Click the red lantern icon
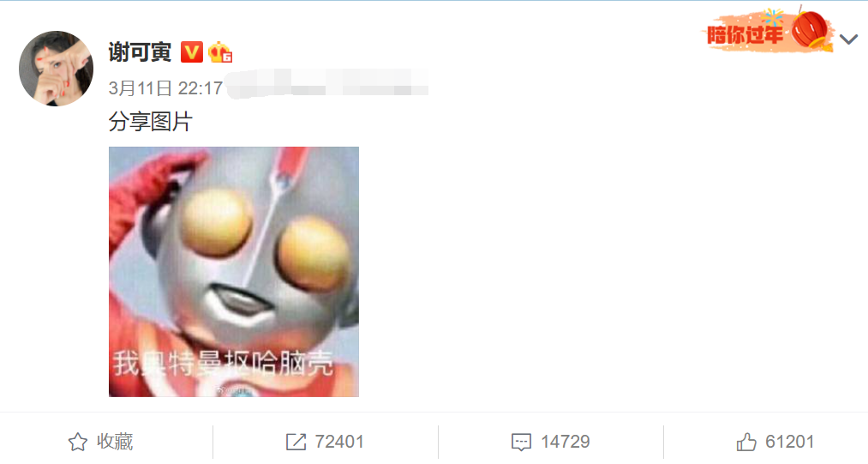The image size is (868, 464). pyautogui.click(x=811, y=30)
